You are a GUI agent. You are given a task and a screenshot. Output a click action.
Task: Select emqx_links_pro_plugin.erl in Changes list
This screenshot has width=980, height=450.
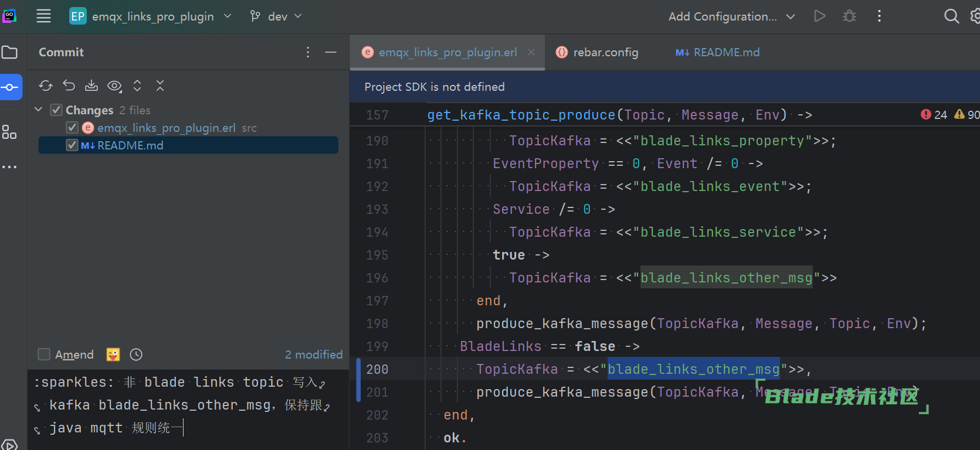coord(167,128)
